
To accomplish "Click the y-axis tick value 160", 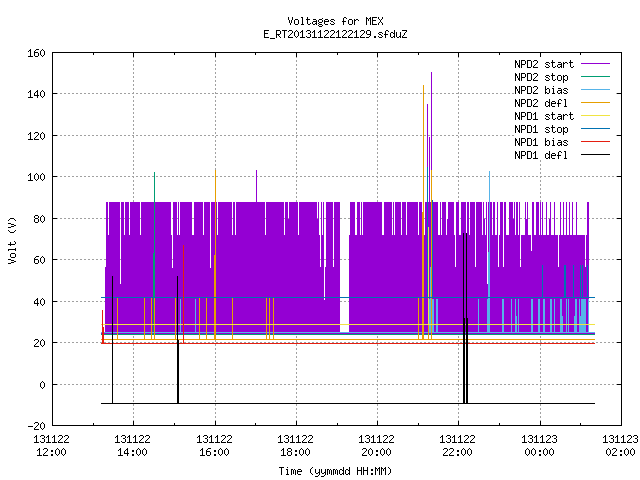I will pyautogui.click(x=36, y=53).
